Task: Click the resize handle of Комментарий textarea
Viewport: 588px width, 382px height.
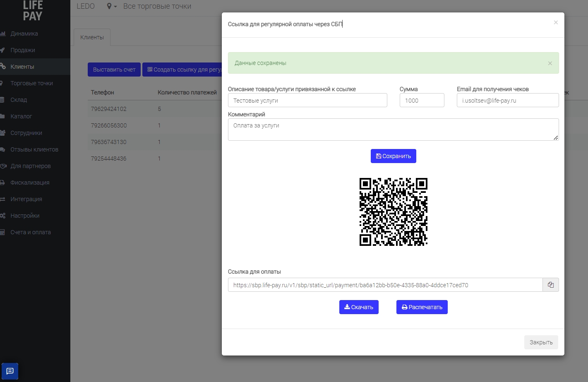Action: [x=556, y=137]
